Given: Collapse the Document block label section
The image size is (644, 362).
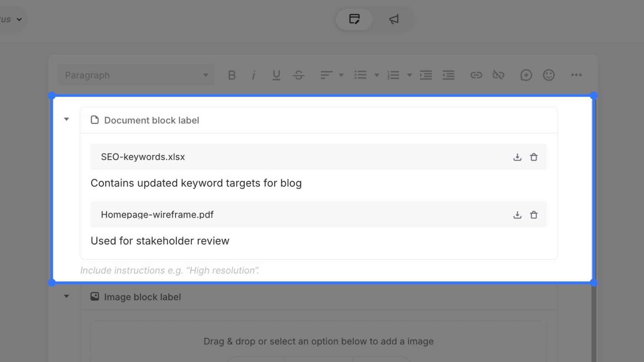Looking at the screenshot, I should 67,119.
